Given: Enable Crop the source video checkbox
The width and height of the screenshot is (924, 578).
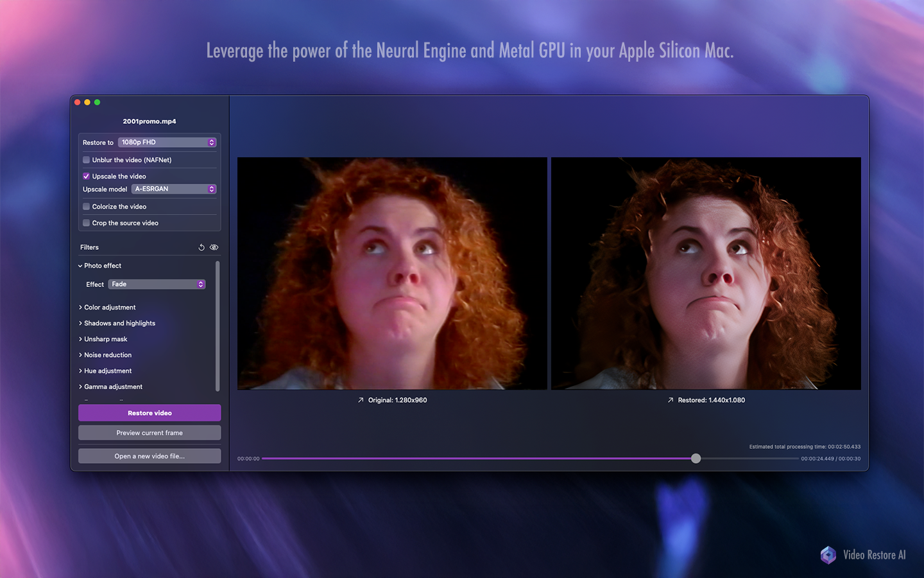Looking at the screenshot, I should (86, 223).
